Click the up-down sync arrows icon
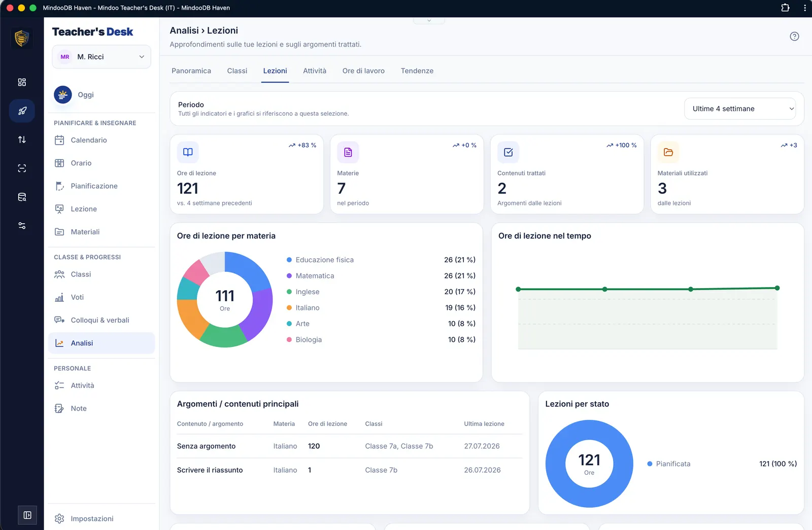Screen dimensions: 812x530 (22, 139)
